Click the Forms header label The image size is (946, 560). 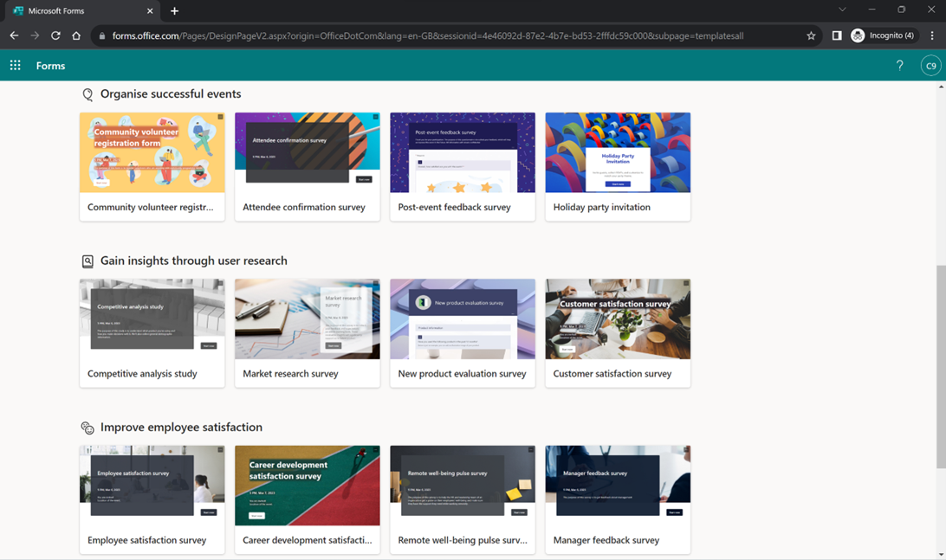coord(49,65)
